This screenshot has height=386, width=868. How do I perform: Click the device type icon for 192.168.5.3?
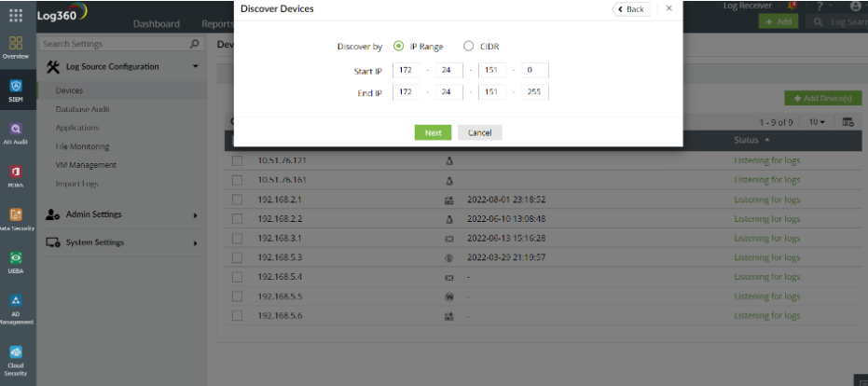tap(449, 257)
